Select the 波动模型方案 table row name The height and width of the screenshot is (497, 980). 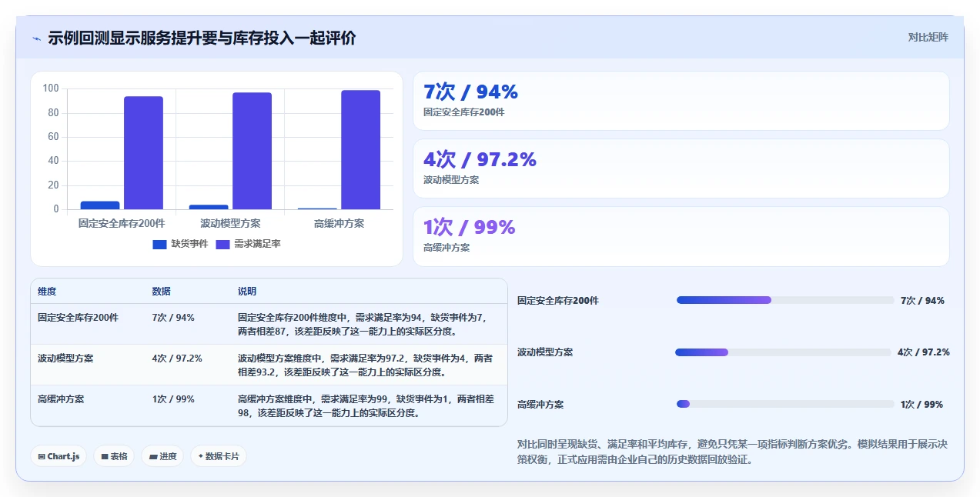click(65, 359)
